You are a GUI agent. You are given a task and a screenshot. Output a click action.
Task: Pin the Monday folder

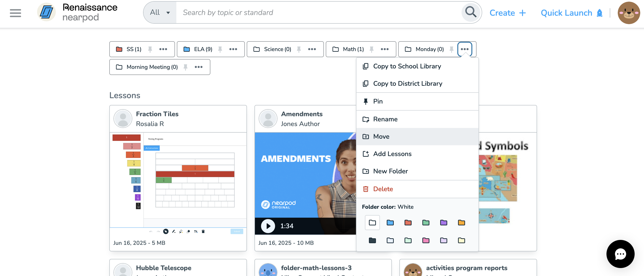click(451, 49)
